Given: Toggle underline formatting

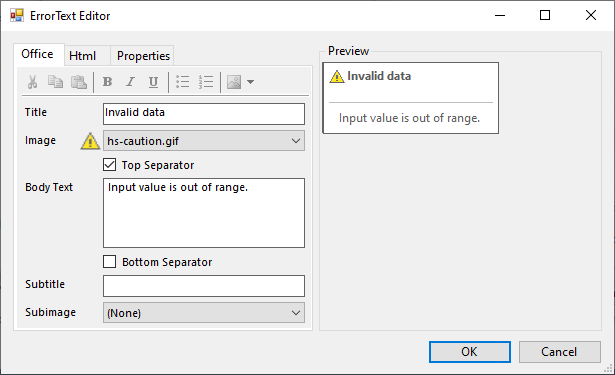Looking at the screenshot, I should (153, 82).
